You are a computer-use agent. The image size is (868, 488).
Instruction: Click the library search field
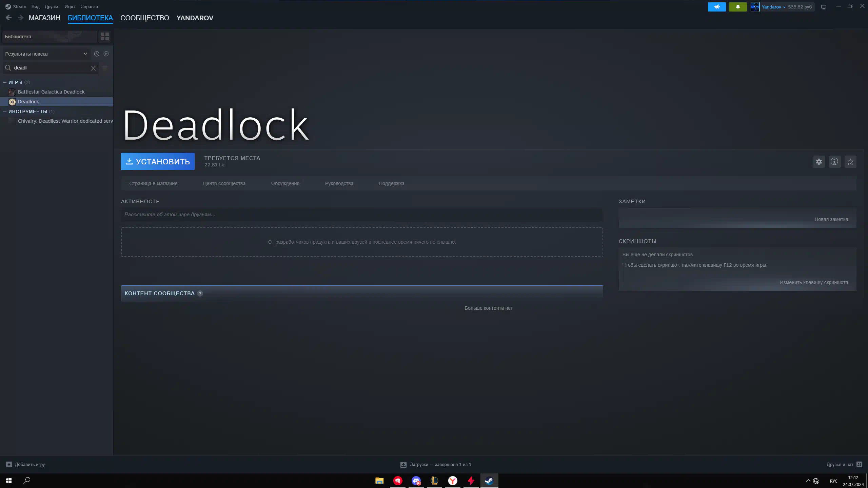[51, 68]
